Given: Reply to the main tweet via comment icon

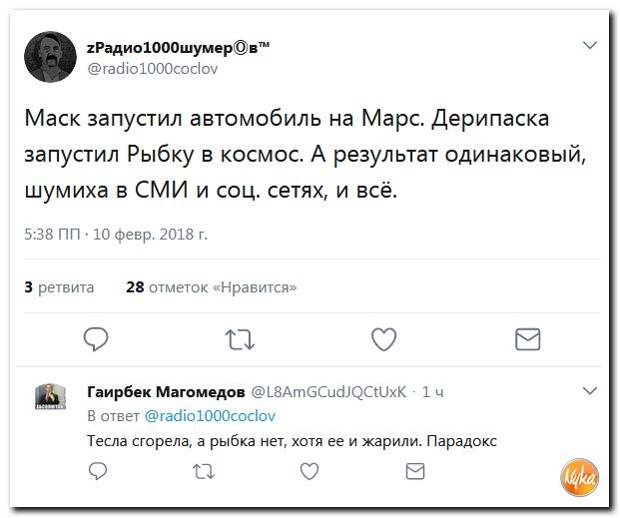Looking at the screenshot, I should (96, 339).
